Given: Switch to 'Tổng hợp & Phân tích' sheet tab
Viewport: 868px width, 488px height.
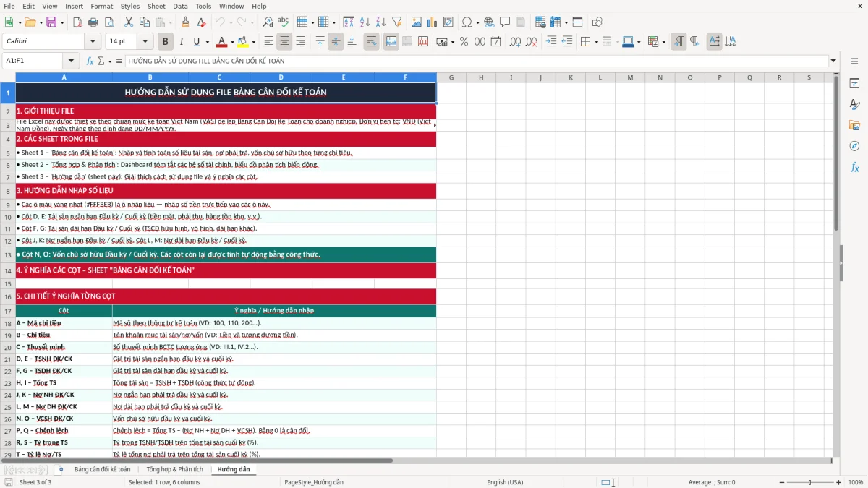Looking at the screenshot, I should tap(174, 469).
